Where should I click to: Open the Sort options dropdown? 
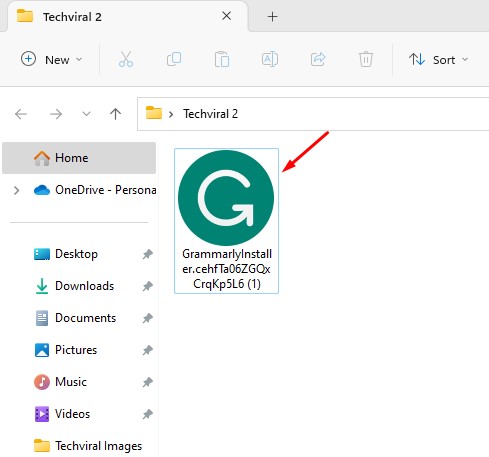coord(439,60)
